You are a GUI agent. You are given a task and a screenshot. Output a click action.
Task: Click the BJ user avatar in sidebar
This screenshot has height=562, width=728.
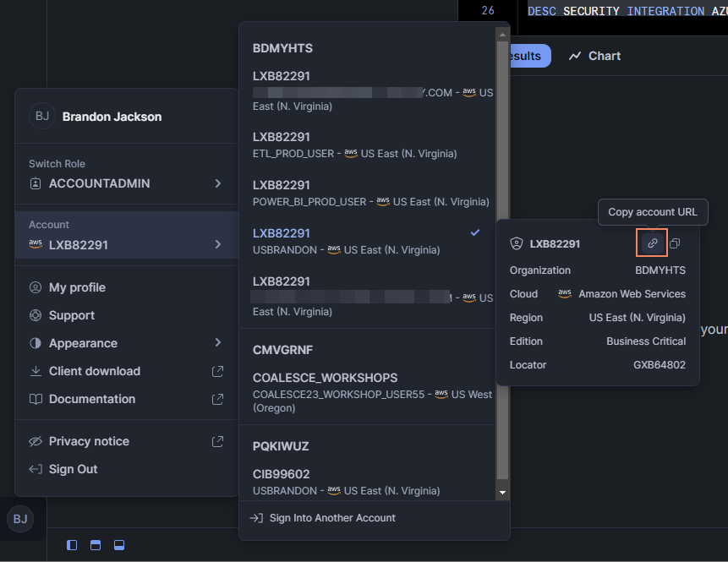coord(20,519)
